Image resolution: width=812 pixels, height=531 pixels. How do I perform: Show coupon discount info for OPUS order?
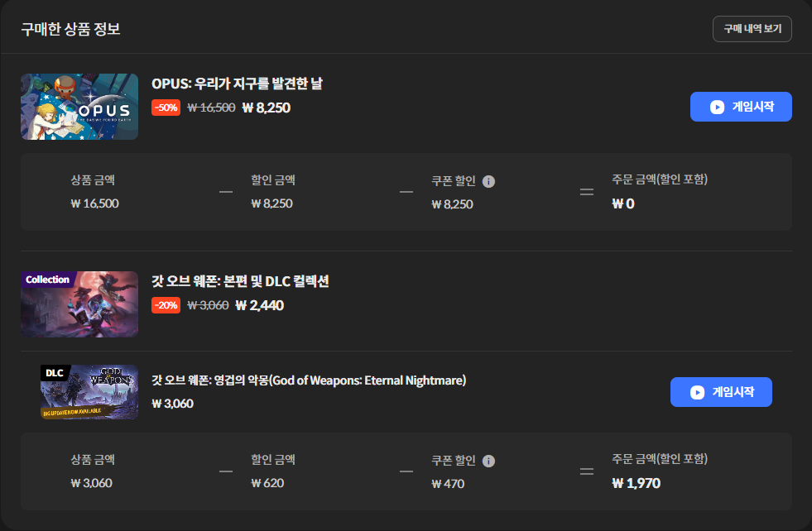coord(488,182)
